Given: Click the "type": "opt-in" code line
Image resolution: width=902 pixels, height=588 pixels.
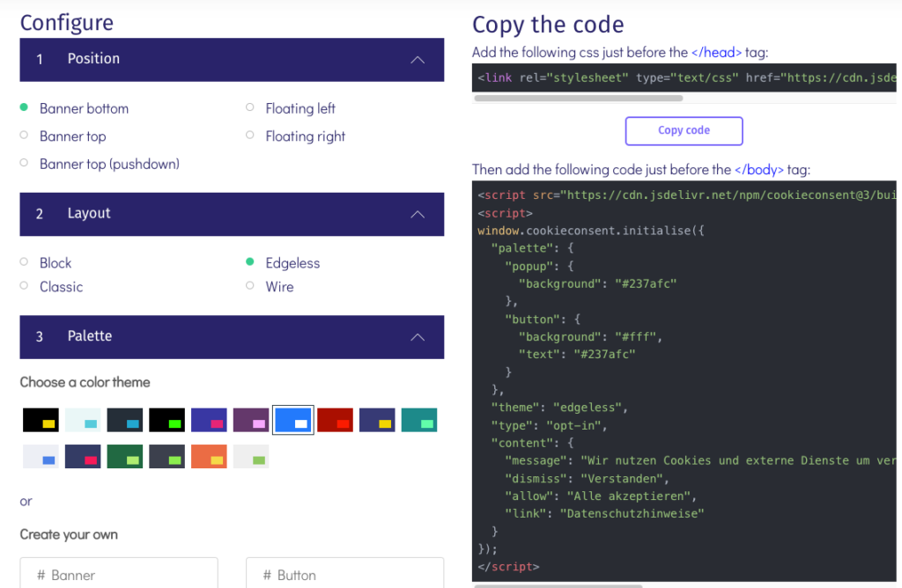Looking at the screenshot, I should tap(549, 425).
